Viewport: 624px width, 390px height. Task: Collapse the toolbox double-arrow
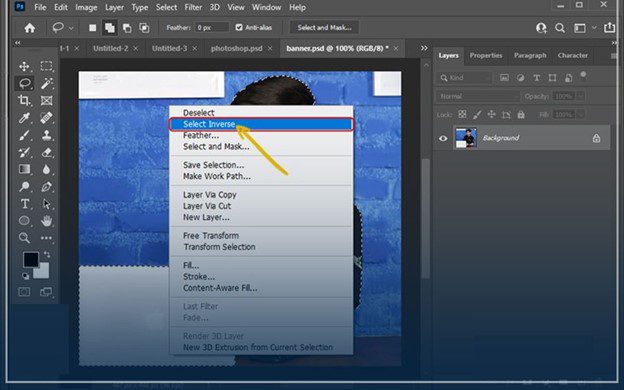pos(18,43)
